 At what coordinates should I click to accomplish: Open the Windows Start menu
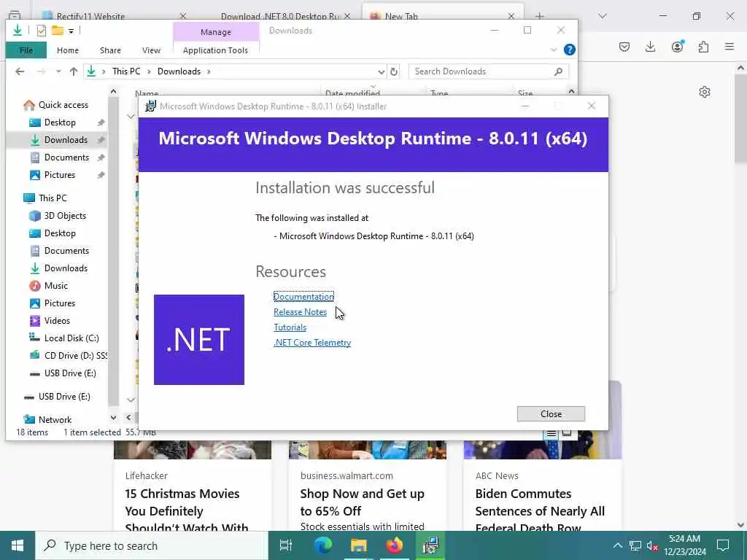(18, 545)
